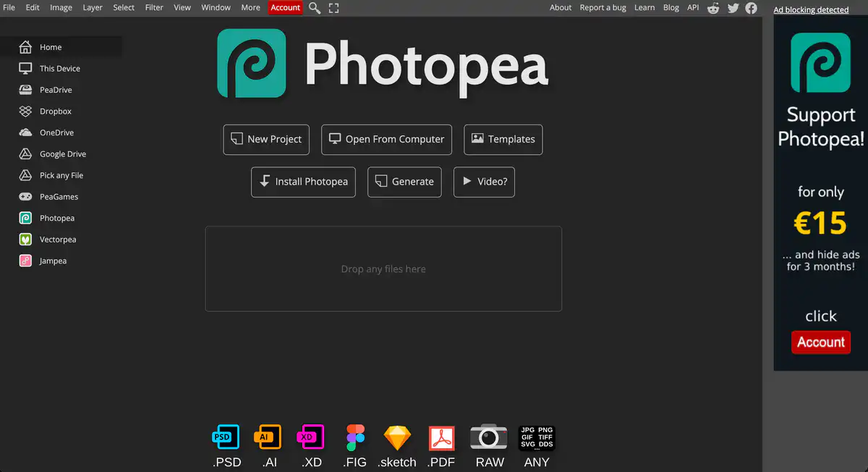Open the Image menu

coord(61,7)
